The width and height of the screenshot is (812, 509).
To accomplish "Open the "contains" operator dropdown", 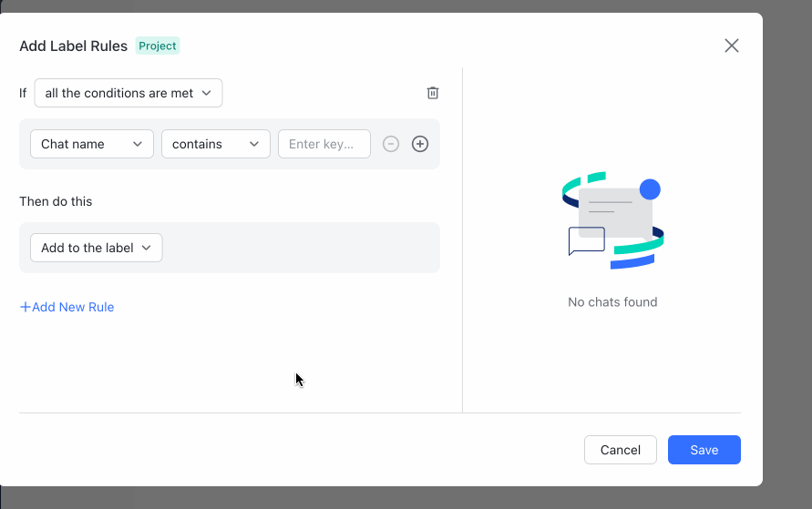I will [216, 144].
